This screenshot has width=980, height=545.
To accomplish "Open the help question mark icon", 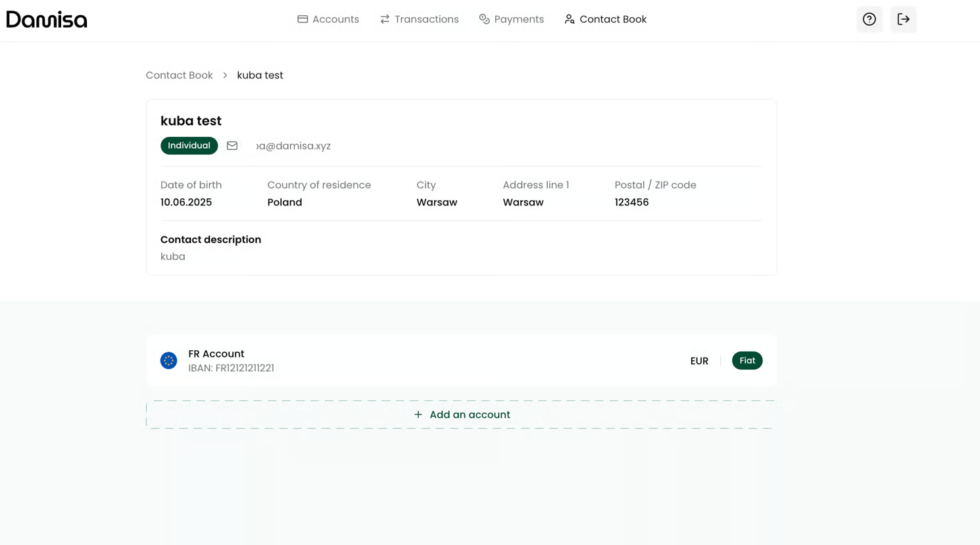I will (x=869, y=20).
